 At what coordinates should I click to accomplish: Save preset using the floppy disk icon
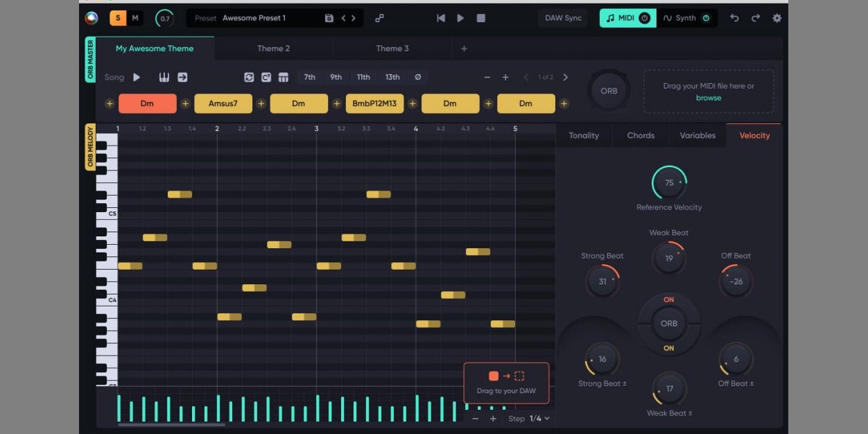(x=329, y=18)
